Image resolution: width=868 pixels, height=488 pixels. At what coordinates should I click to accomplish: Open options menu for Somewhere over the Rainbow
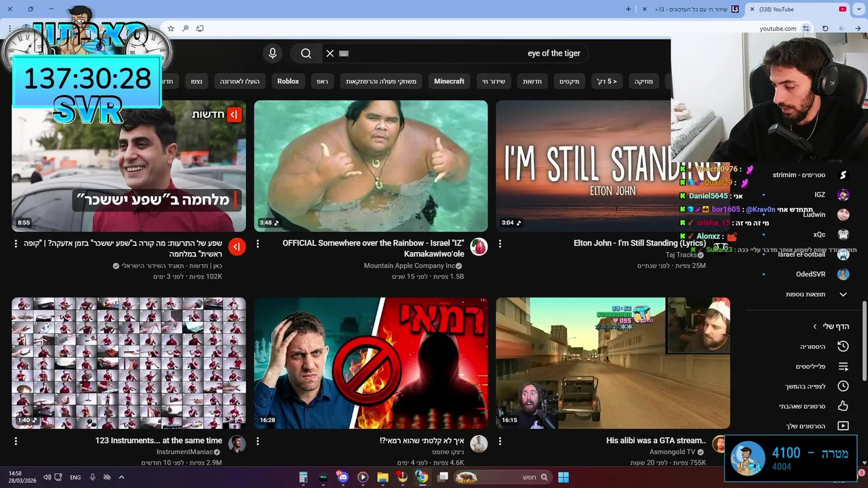(x=258, y=243)
